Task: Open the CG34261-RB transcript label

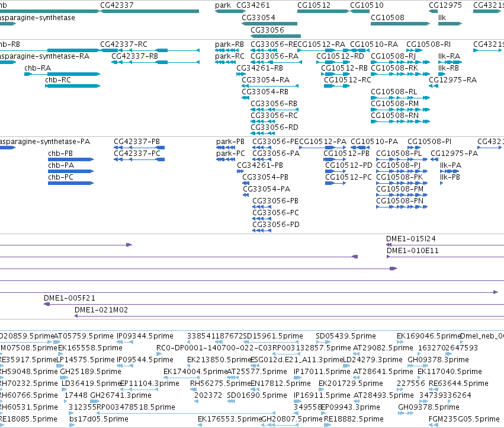Action: click(260, 68)
